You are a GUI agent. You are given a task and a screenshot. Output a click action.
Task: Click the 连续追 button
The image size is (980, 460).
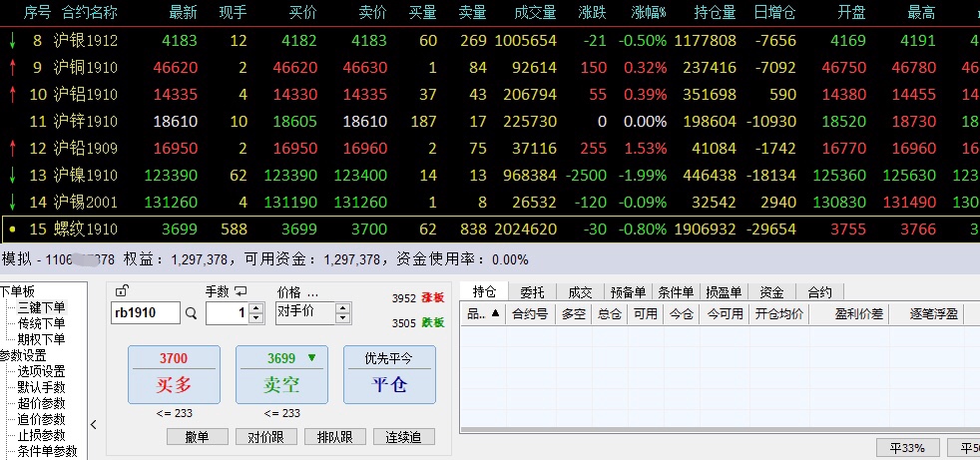point(404,437)
